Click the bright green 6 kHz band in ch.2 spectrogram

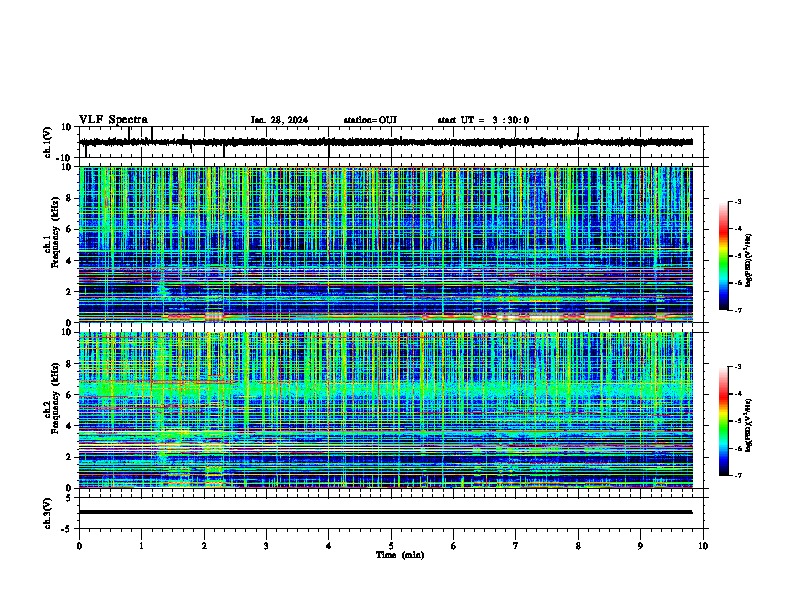tap(386, 390)
